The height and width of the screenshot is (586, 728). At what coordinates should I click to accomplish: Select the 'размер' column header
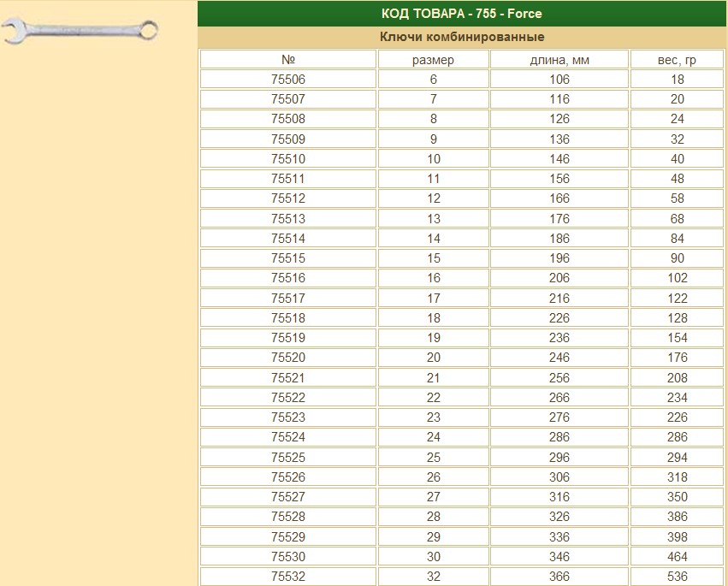click(433, 60)
